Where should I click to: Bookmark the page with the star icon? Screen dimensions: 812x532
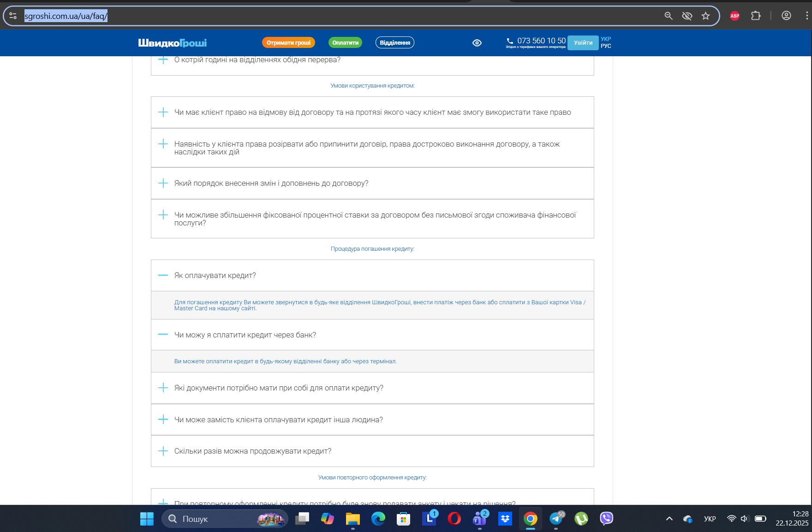coord(705,16)
